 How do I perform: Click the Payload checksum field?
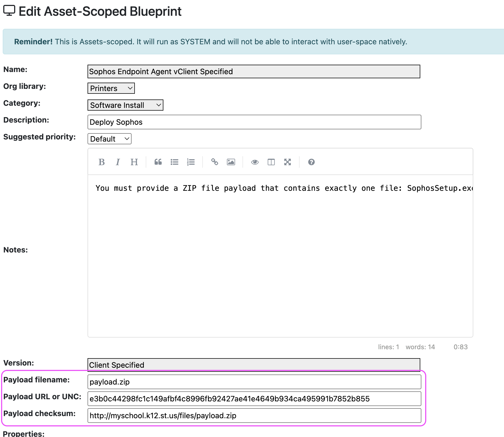tap(254, 416)
